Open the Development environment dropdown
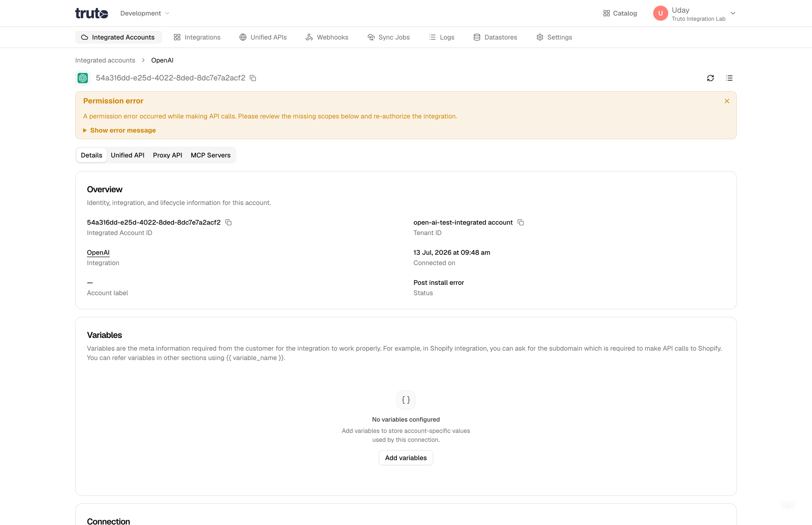 pyautogui.click(x=145, y=13)
